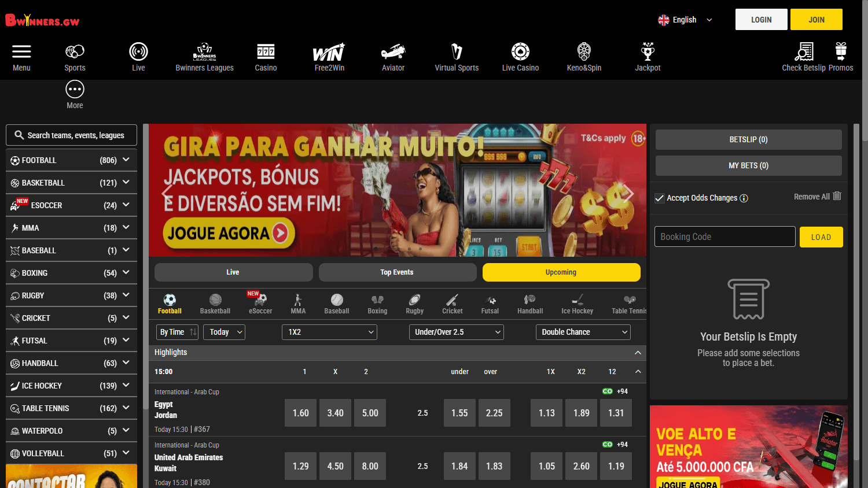This screenshot has height=488, width=868.
Task: Click the JOIN button
Action: 816,19
